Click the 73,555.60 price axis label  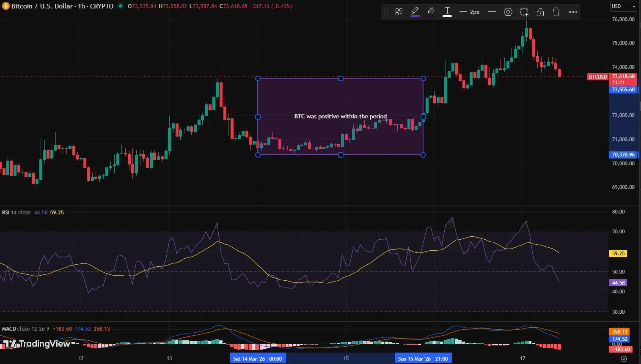[623, 90]
